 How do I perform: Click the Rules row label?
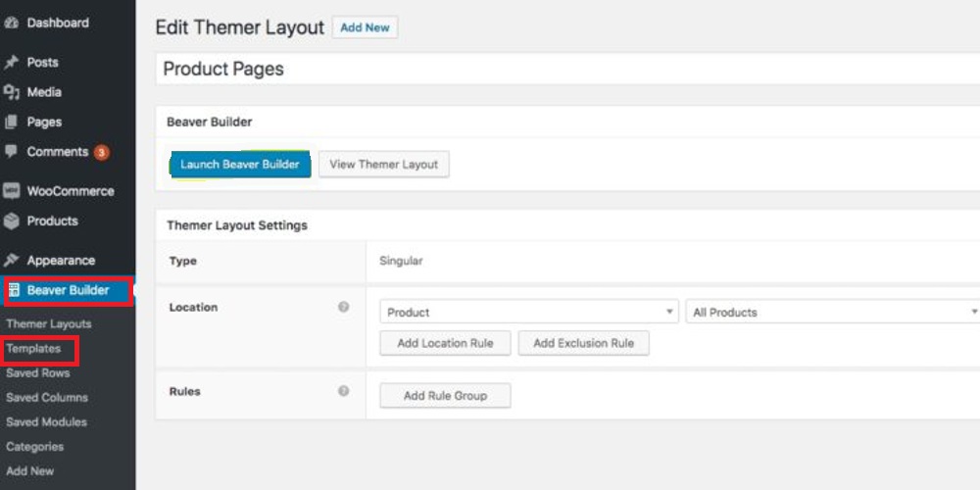[184, 391]
